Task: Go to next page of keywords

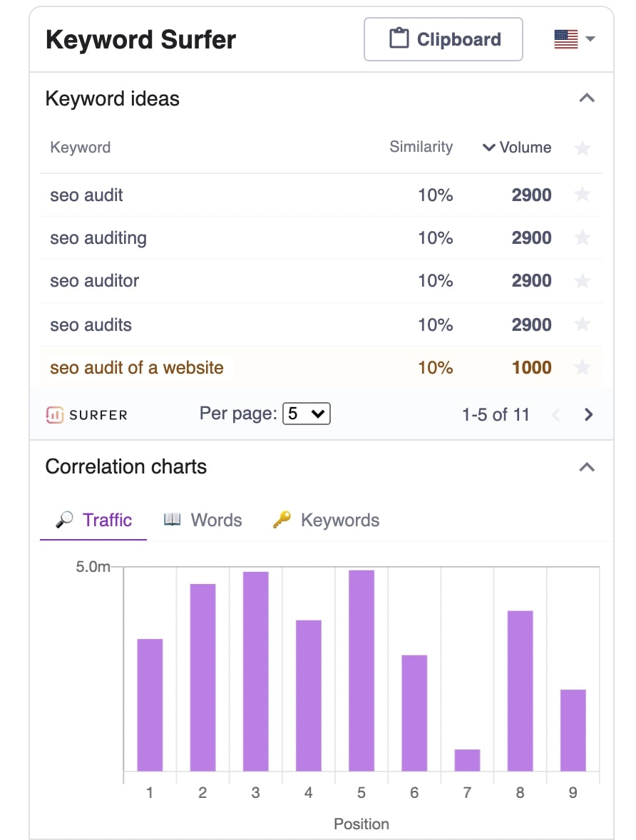Action: 588,414
